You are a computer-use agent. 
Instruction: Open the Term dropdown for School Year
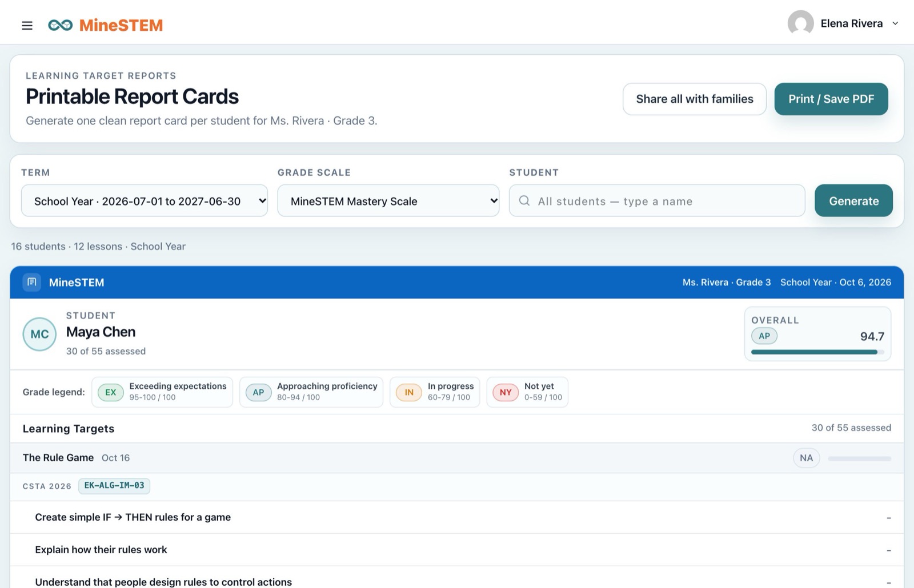click(145, 200)
